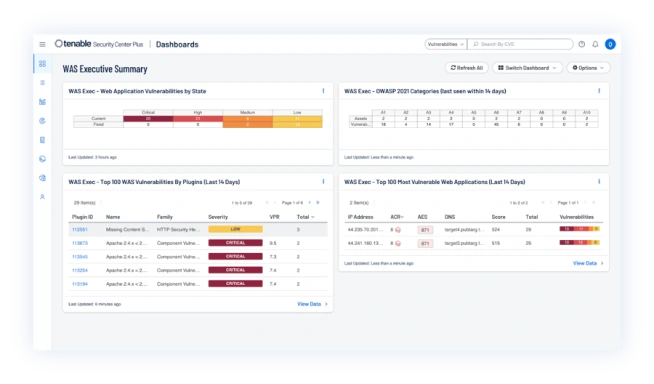This screenshot has width=654, height=384.
Task: Click the user icon in left sidebar
Action: (42, 197)
